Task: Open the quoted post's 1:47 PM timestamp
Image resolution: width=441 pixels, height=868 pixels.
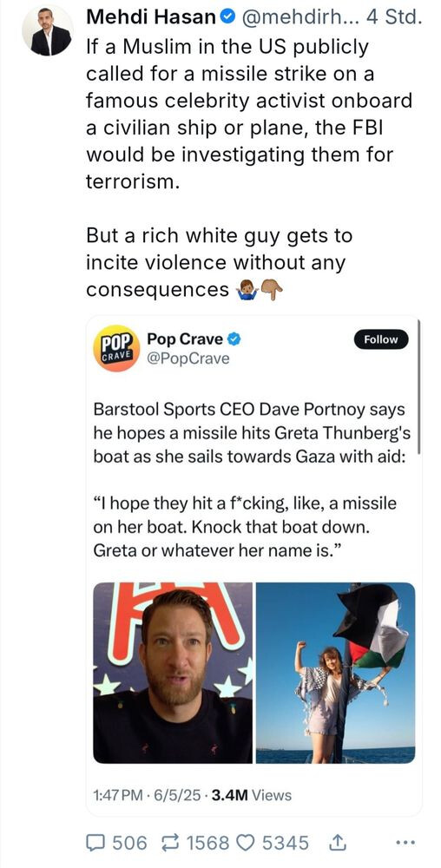Action: pos(116,795)
